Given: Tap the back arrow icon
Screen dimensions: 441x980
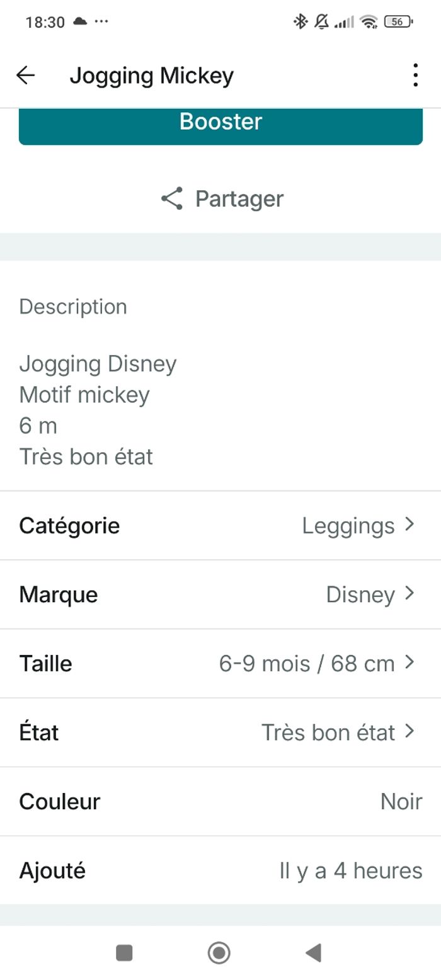Looking at the screenshot, I should (26, 76).
